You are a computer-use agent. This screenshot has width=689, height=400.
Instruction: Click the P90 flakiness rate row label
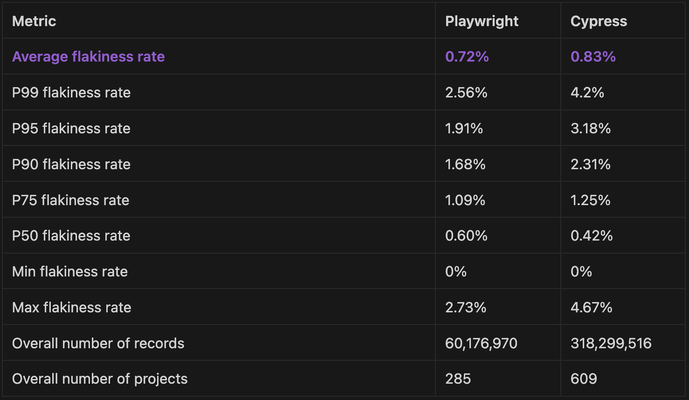click(71, 165)
